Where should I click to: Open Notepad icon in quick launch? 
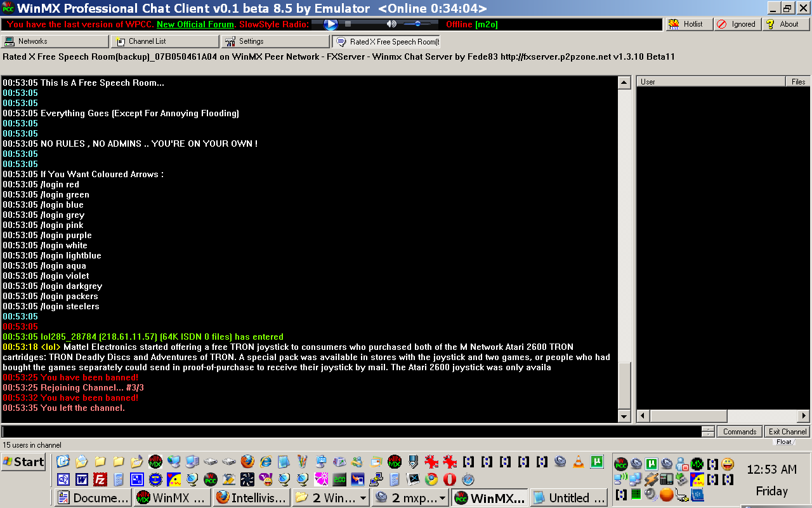click(284, 462)
